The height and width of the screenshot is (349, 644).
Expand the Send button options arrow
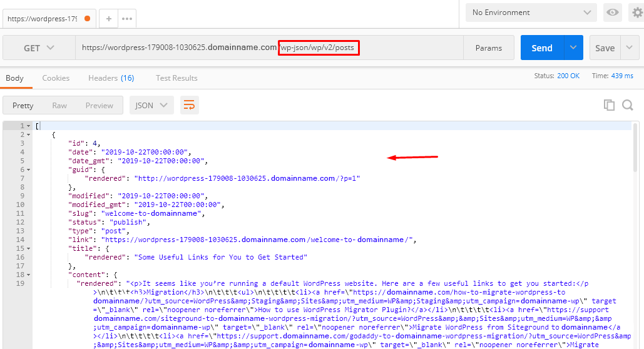click(x=573, y=48)
